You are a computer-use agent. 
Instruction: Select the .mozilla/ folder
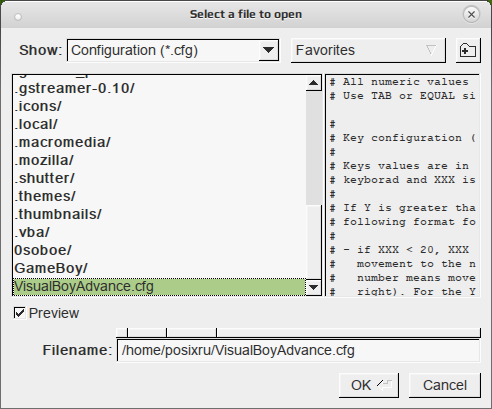(x=159, y=160)
